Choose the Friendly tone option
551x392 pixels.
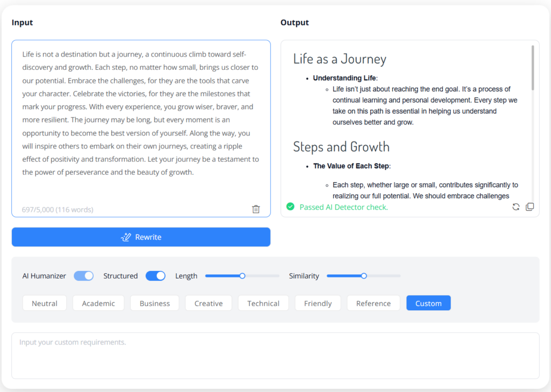click(x=317, y=303)
